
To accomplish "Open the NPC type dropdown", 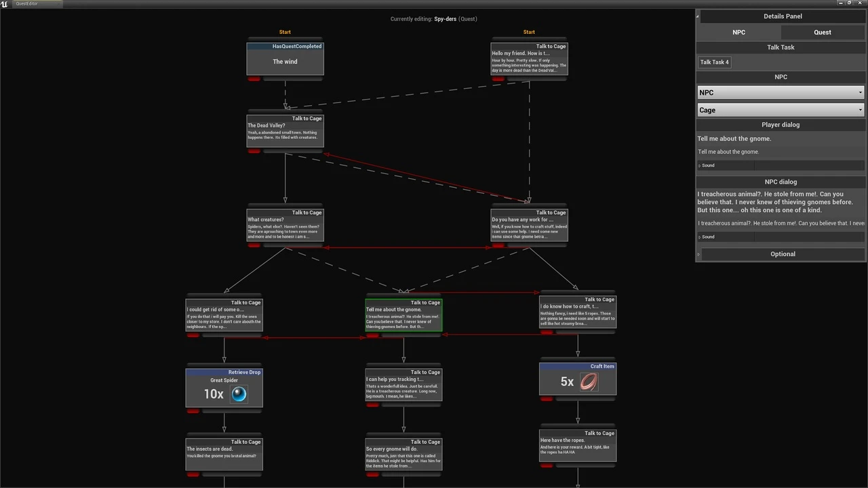I will (781, 93).
